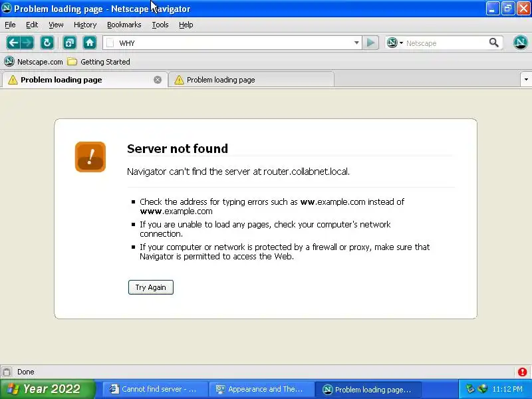Open the View menu
The image size is (532, 399).
click(56, 25)
